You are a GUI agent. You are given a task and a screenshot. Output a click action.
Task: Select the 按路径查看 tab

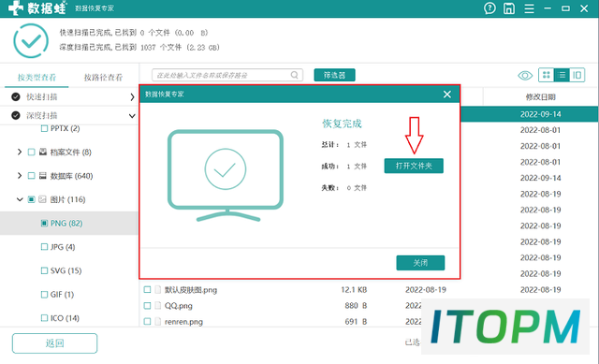click(103, 78)
